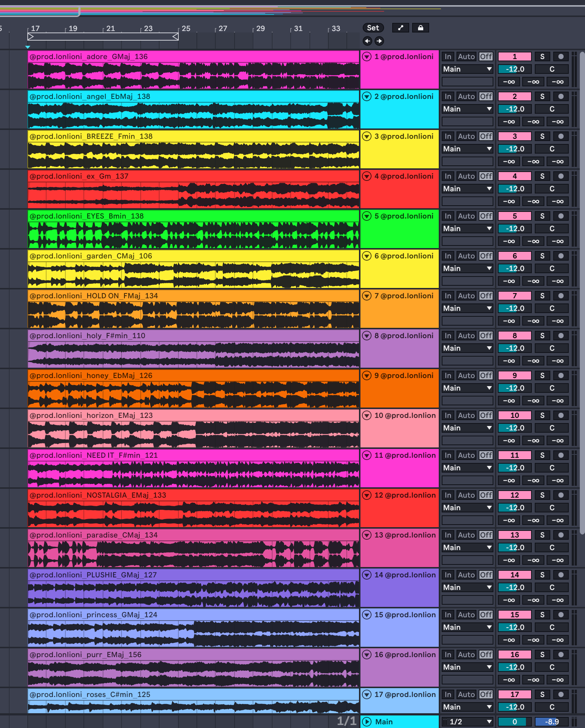Toggle automation mode icon beside Set

pos(400,28)
